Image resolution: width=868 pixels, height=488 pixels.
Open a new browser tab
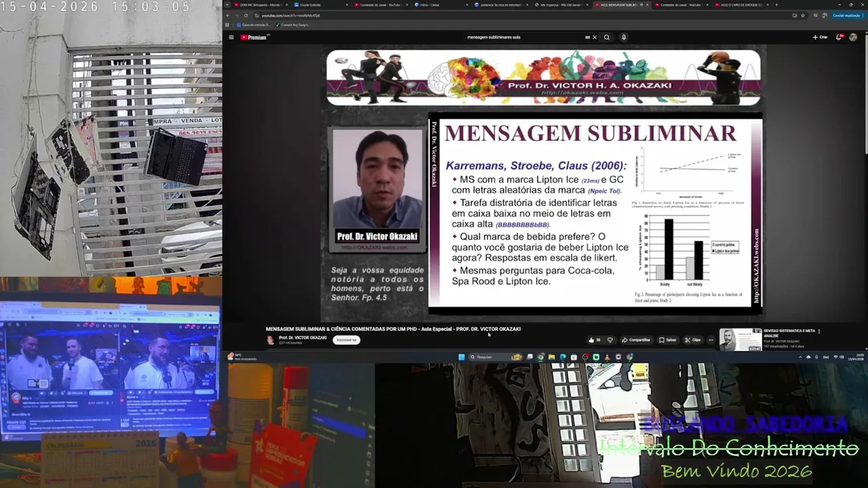(x=776, y=5)
